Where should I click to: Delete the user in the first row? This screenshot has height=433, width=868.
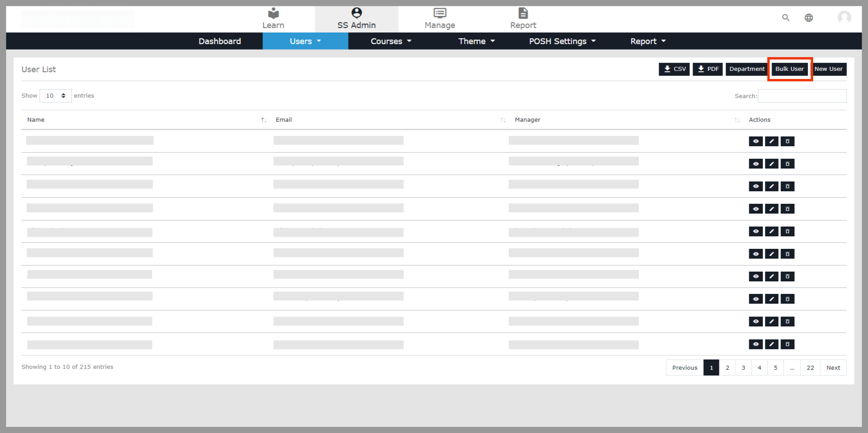pyautogui.click(x=787, y=141)
